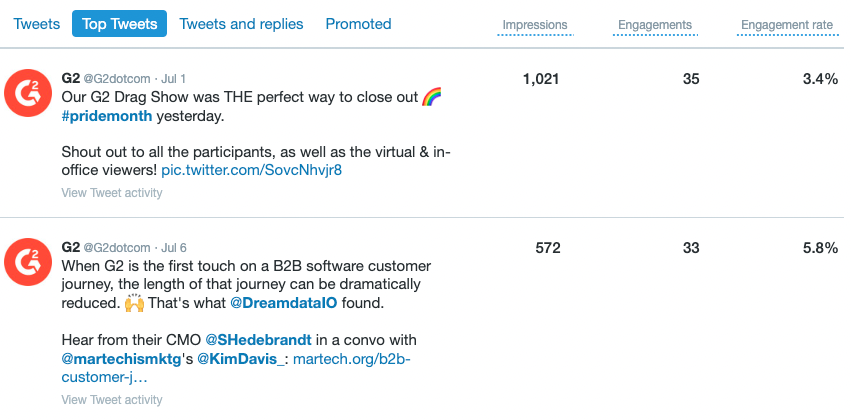Click the Engagement rate column header
851x420 pixels.
click(788, 25)
